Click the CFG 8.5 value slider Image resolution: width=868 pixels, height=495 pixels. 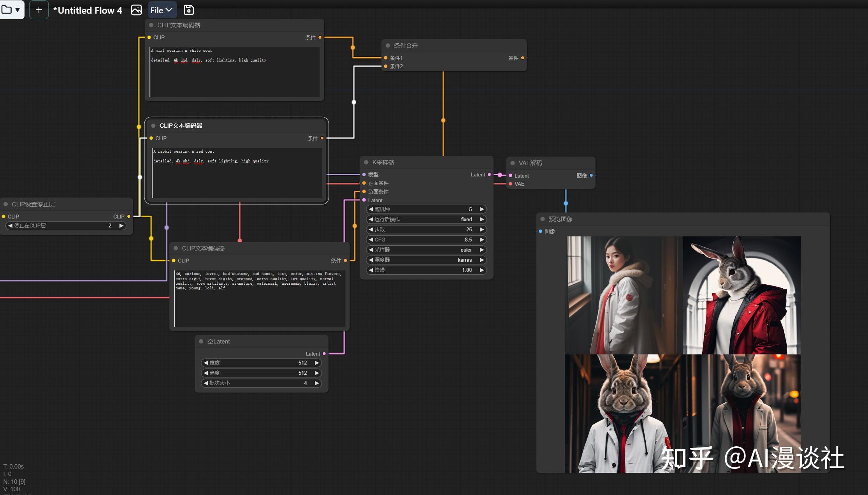pos(426,240)
